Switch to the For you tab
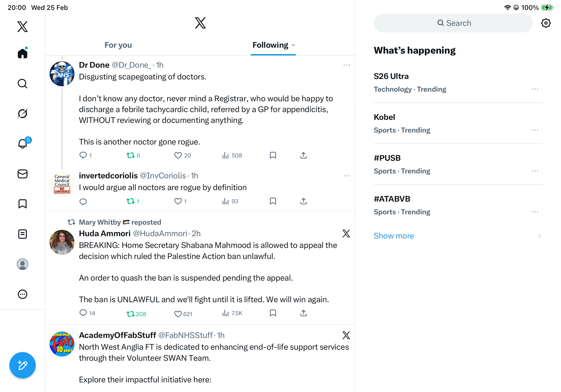Viewport: 561px width, 392px height. point(118,45)
